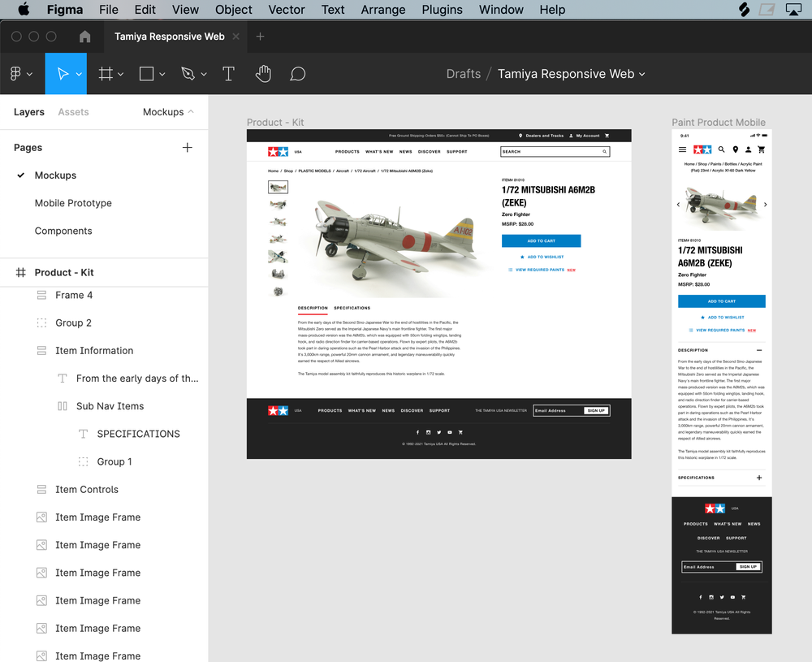Open the Pen tool options dropdown arrow

(x=204, y=74)
